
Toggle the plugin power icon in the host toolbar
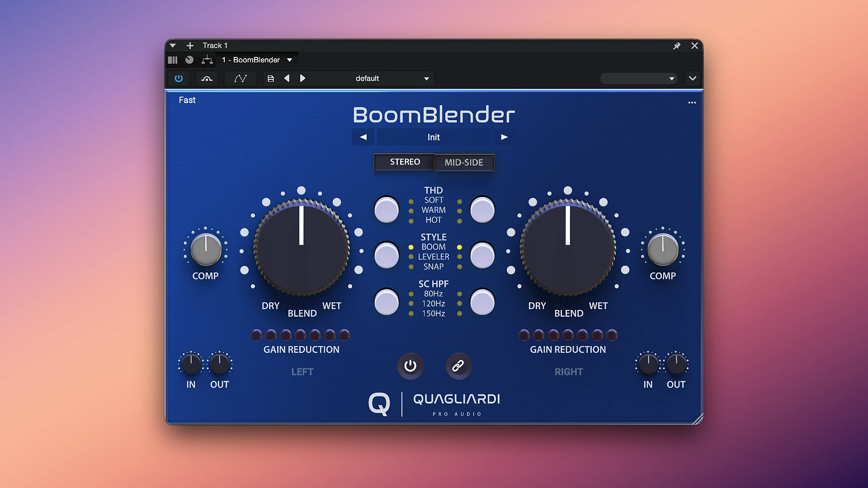click(x=179, y=79)
